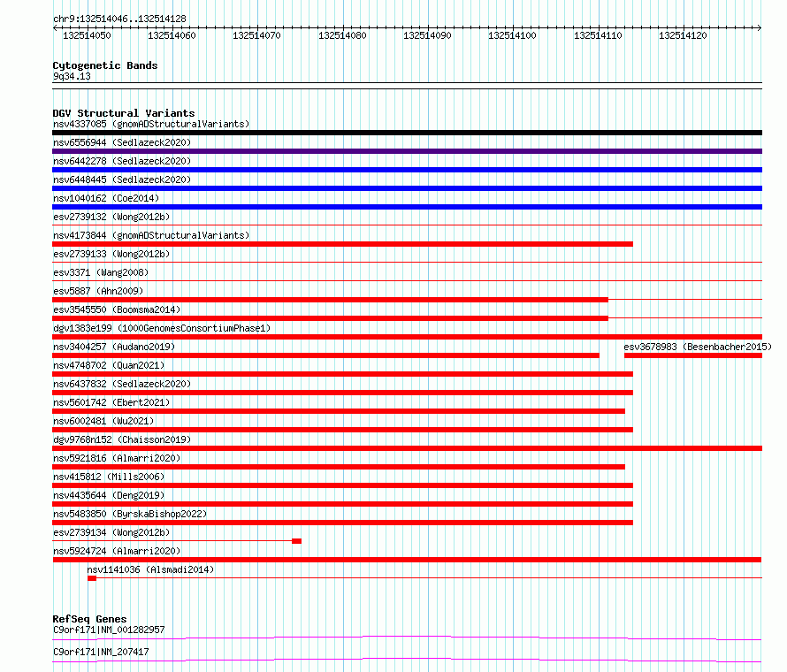Click the purple bar under nsv6556944
This screenshot has height=672, width=787.
(407, 151)
